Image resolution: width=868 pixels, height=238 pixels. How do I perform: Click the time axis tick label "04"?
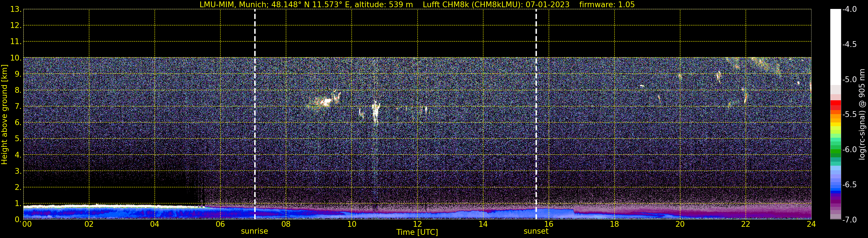155,224
